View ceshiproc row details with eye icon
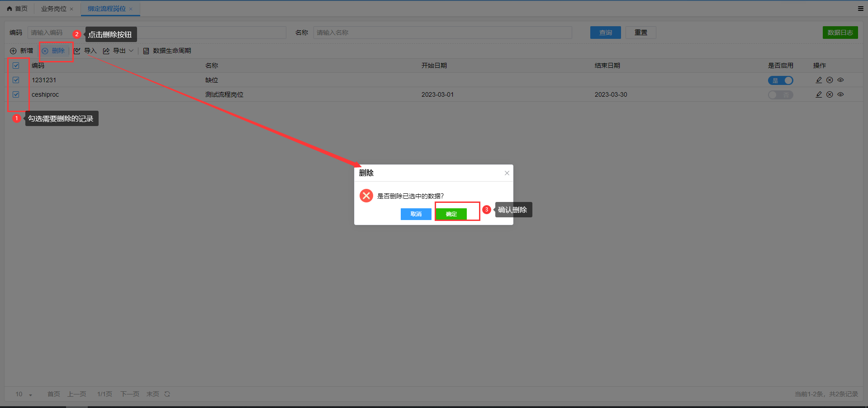 (x=840, y=94)
